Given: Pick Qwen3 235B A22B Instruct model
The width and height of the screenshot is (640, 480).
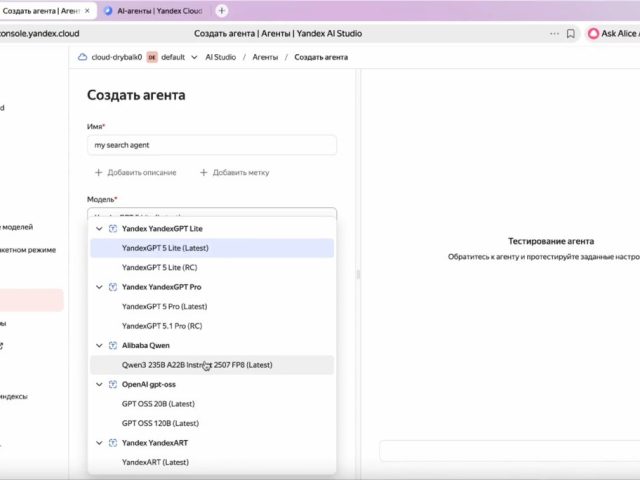Looking at the screenshot, I should (212, 365).
